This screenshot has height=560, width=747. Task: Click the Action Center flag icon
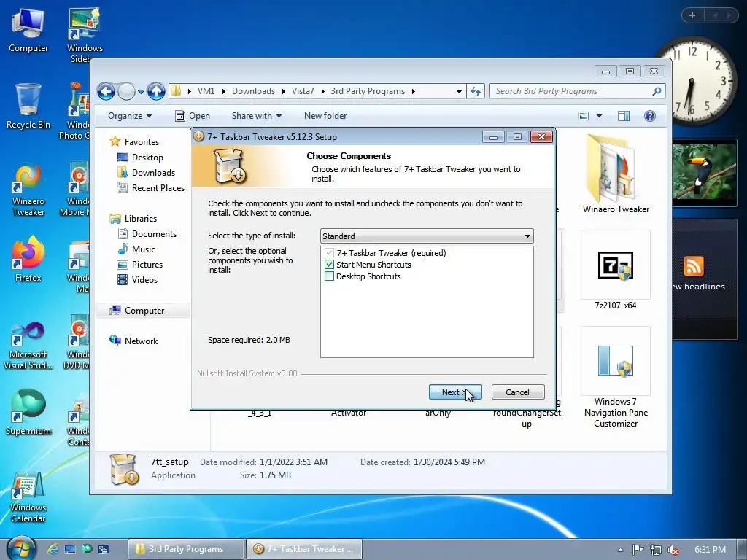point(638,550)
